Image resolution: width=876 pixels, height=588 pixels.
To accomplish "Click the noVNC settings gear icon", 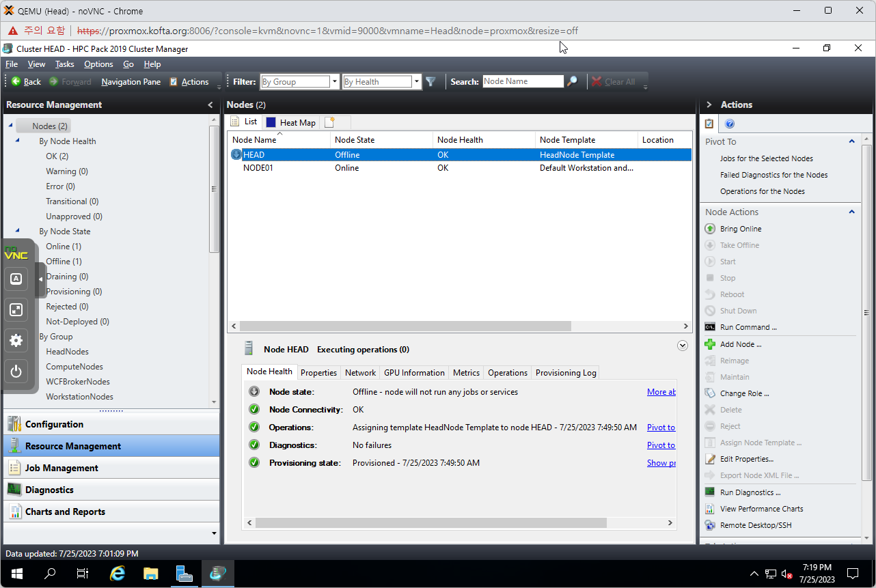I will click(16, 340).
